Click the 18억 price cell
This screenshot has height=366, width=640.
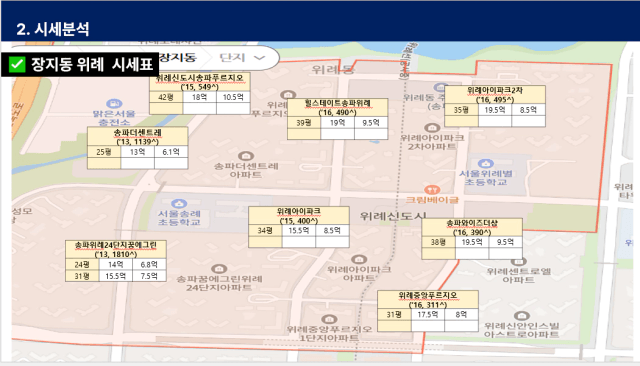tap(200, 97)
